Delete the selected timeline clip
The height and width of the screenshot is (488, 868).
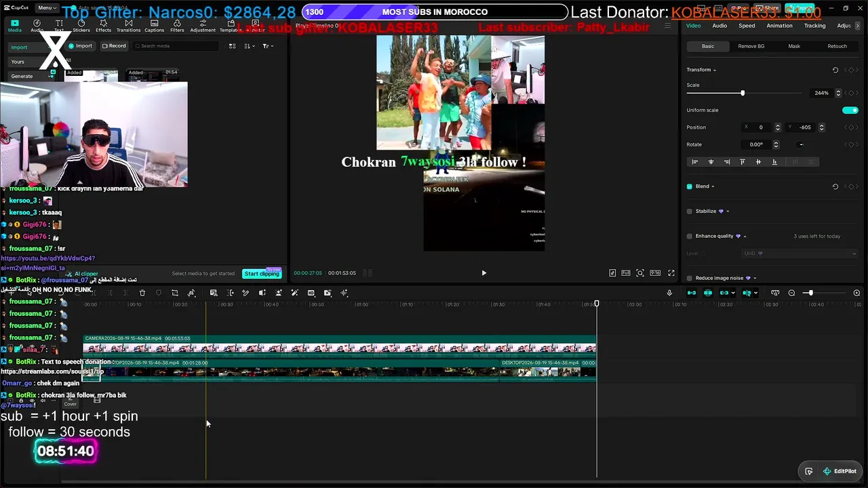pos(142,293)
